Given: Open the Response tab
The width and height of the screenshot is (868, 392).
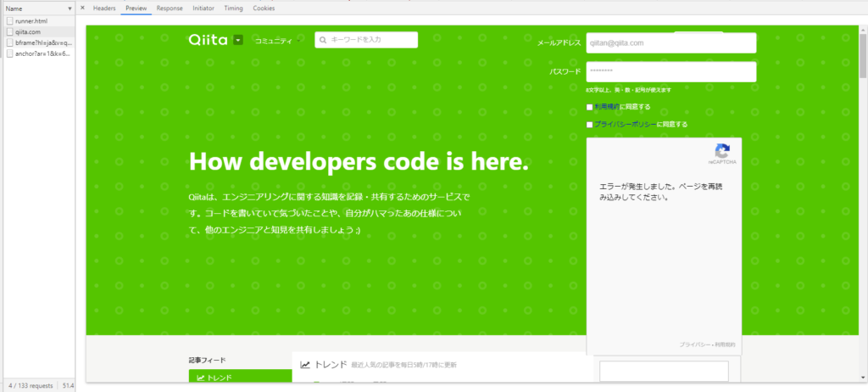Looking at the screenshot, I should [x=170, y=8].
